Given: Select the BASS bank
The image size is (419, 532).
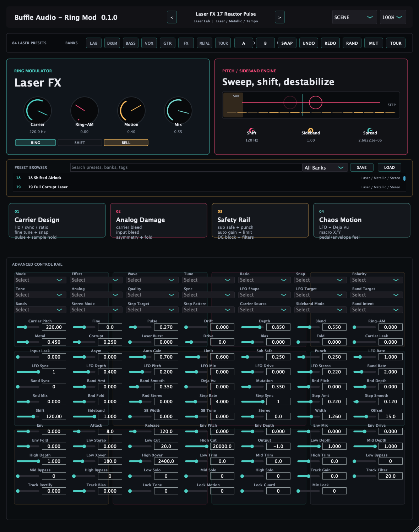Looking at the screenshot, I should [x=131, y=43].
